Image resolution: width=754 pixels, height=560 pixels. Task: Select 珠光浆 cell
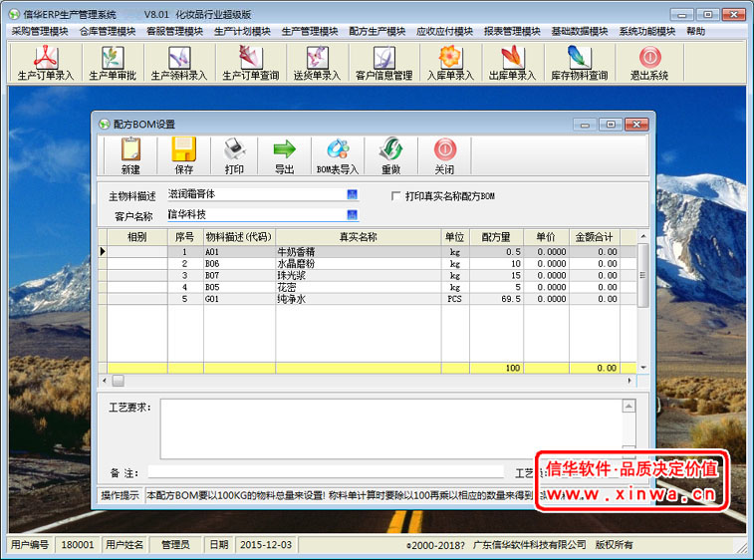(358, 275)
